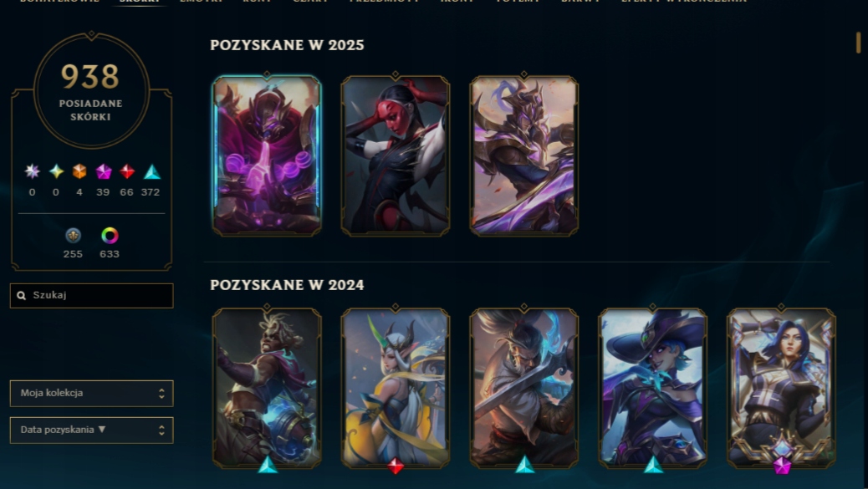
Task: Open the Moja kolekcja dropdown
Action: pyautogui.click(x=91, y=394)
